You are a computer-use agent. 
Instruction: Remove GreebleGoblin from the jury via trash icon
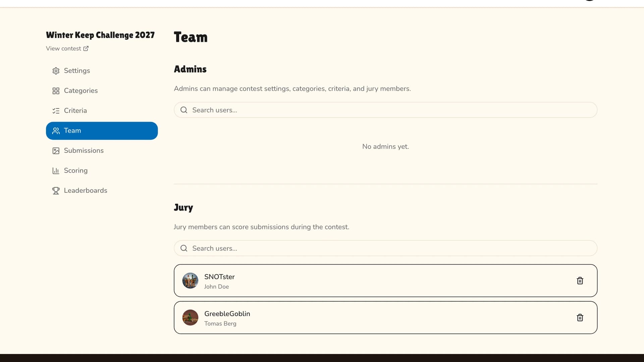click(x=580, y=317)
